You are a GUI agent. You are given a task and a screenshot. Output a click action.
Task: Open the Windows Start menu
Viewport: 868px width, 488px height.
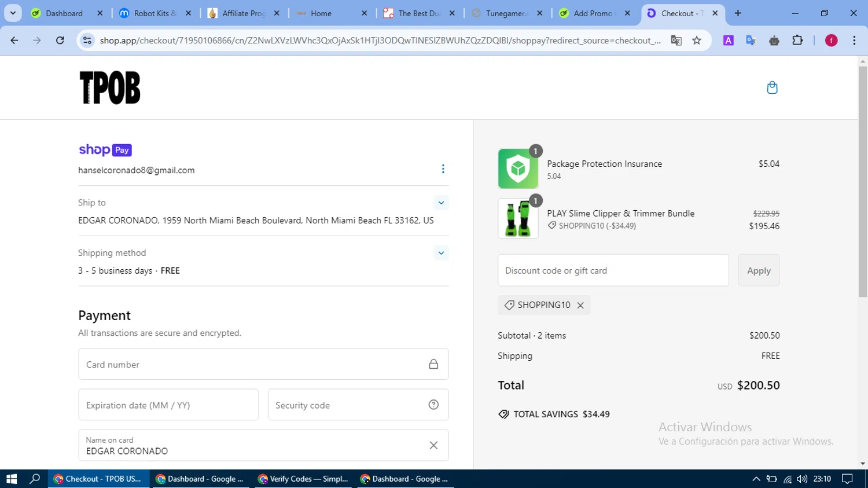click(x=12, y=479)
